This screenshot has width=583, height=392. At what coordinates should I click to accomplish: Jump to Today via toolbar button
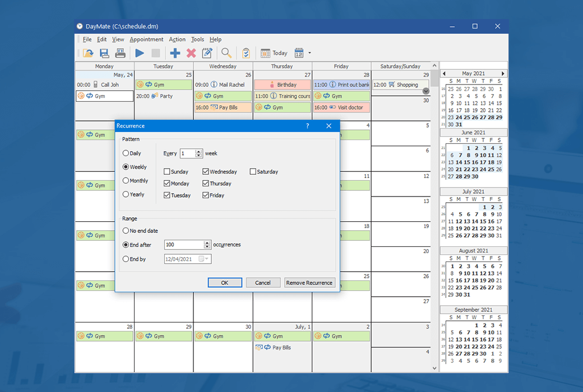[x=274, y=53]
